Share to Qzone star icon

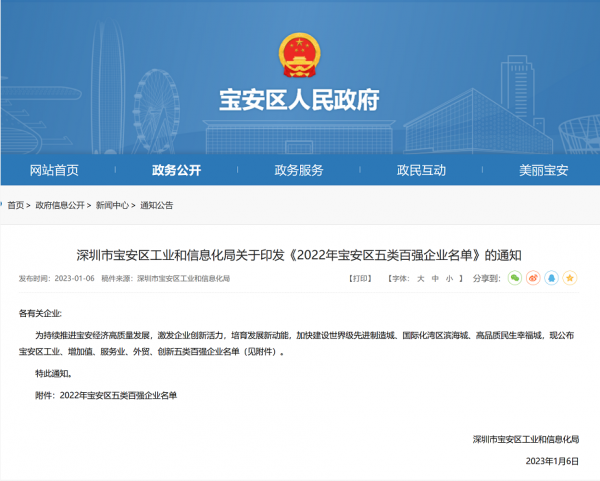pos(569,278)
